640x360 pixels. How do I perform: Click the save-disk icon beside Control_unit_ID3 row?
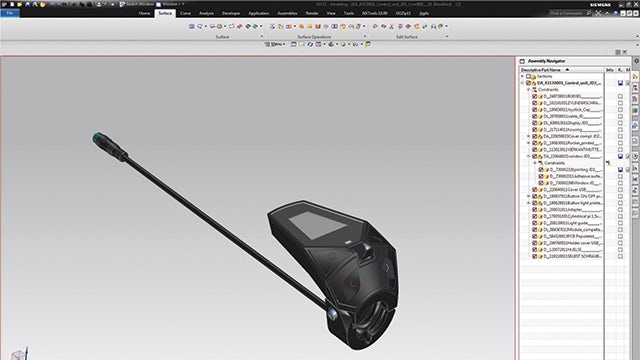[620, 83]
